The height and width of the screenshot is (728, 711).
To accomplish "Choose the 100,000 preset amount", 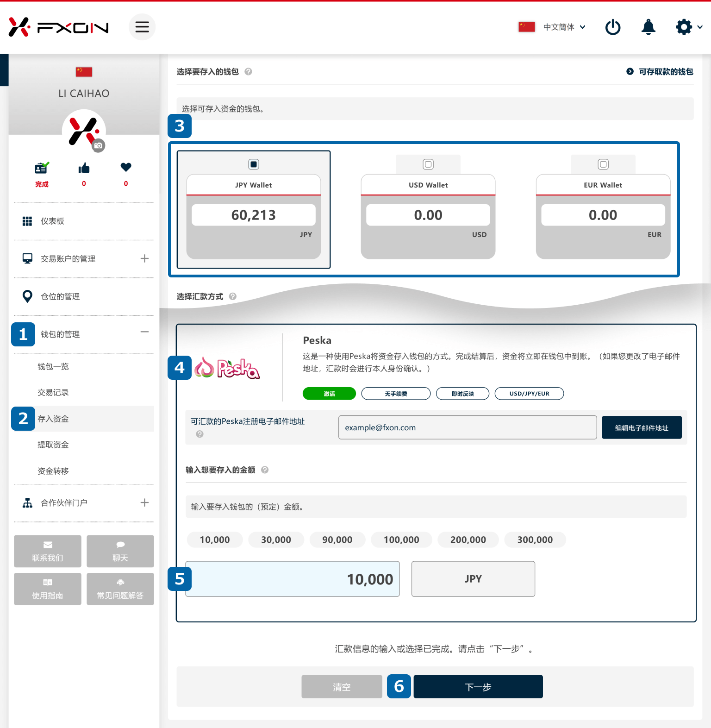I will point(401,540).
